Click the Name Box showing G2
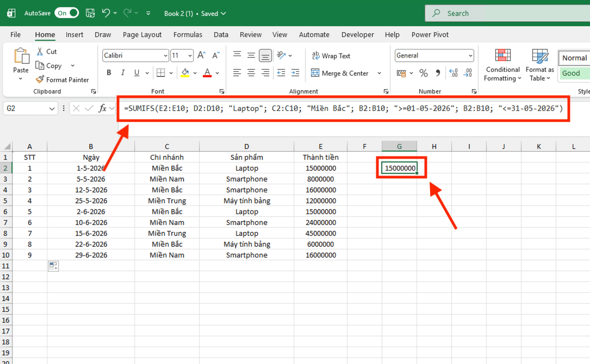 click(x=30, y=108)
